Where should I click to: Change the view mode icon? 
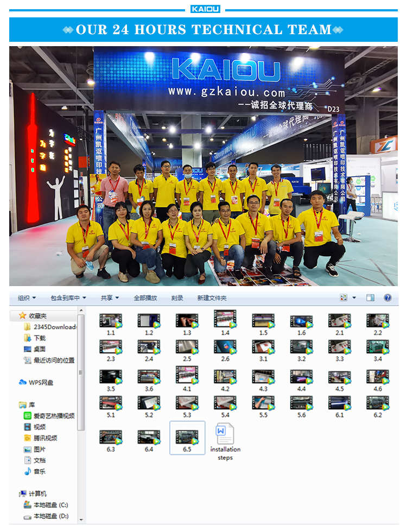pyautogui.click(x=344, y=297)
